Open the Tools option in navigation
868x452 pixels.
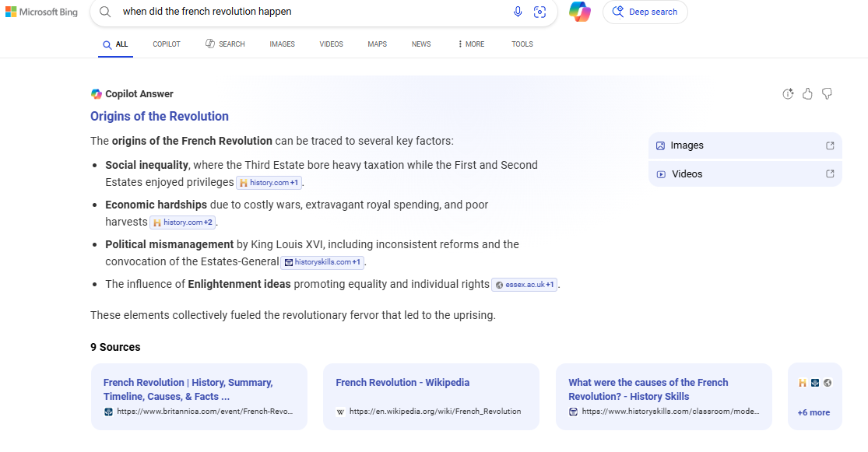click(522, 44)
